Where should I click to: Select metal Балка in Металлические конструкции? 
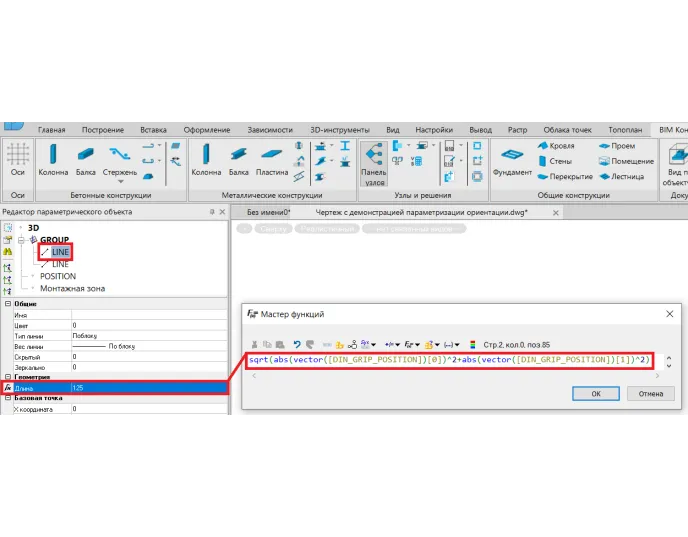[239, 160]
